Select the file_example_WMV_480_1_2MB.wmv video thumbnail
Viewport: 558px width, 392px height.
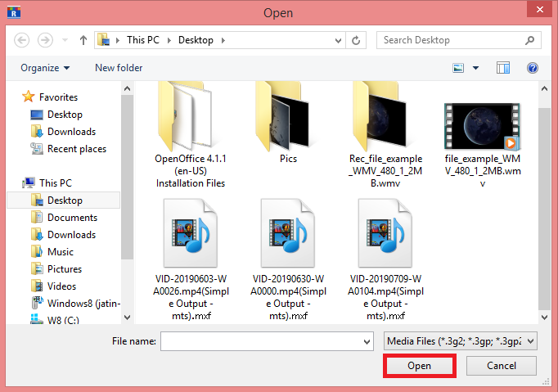[482, 126]
